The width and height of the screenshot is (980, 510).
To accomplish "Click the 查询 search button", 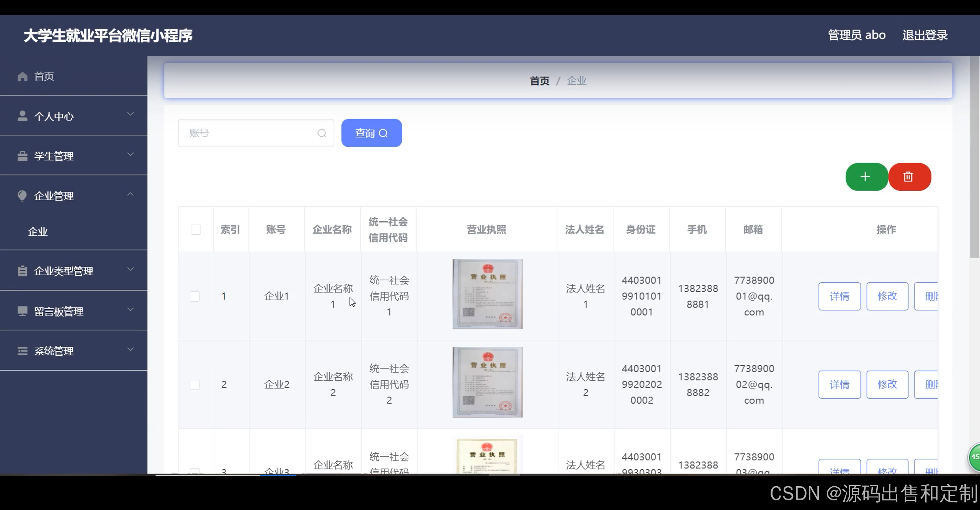I will pos(371,133).
